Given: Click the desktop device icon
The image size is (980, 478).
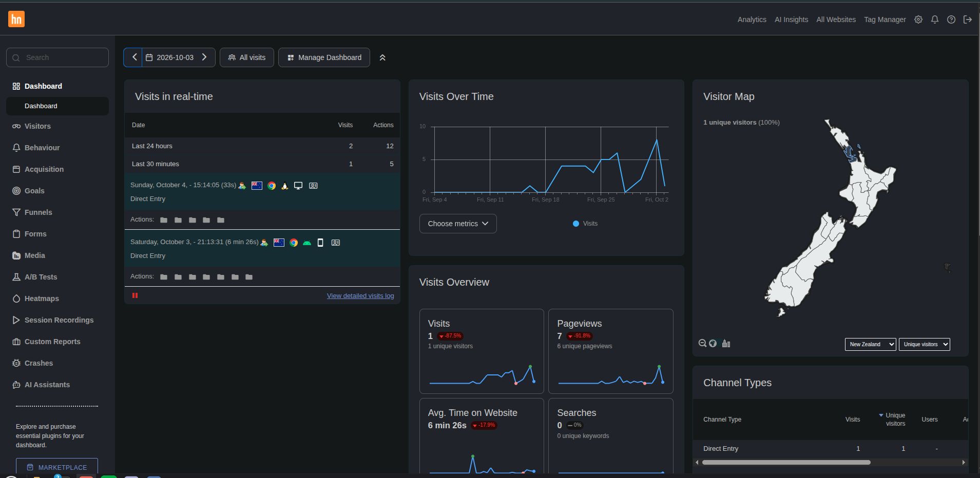Looking at the screenshot, I should pos(298,186).
